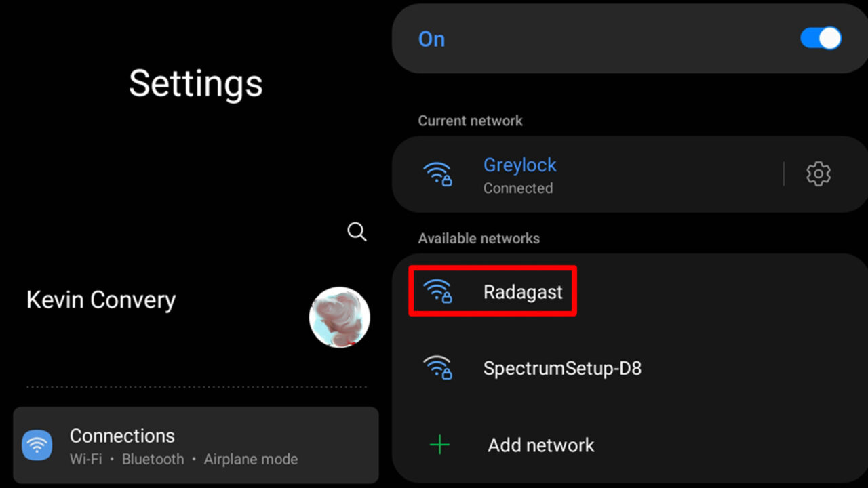Viewport: 868px width, 488px height.
Task: Tap Add network
Action: click(540, 445)
